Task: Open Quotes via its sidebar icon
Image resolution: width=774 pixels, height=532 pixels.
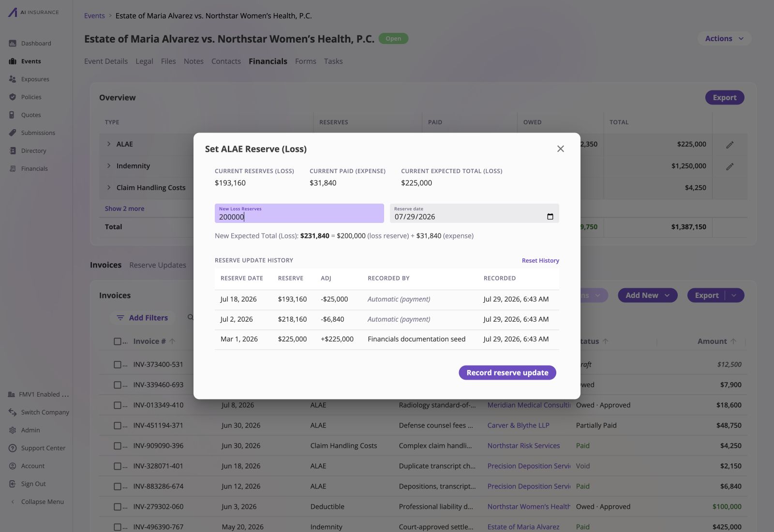Action: pyautogui.click(x=13, y=115)
